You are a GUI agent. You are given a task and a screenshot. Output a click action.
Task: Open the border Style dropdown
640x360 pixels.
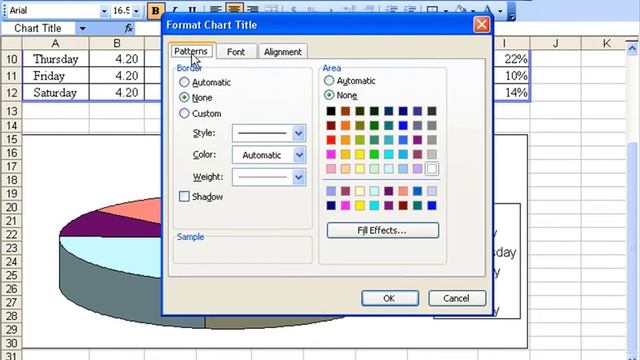[299, 133]
